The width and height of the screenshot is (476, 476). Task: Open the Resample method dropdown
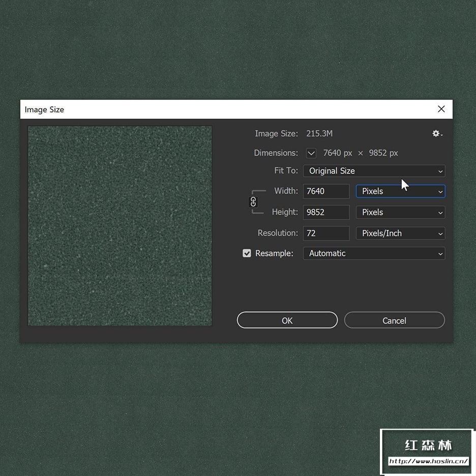click(374, 253)
